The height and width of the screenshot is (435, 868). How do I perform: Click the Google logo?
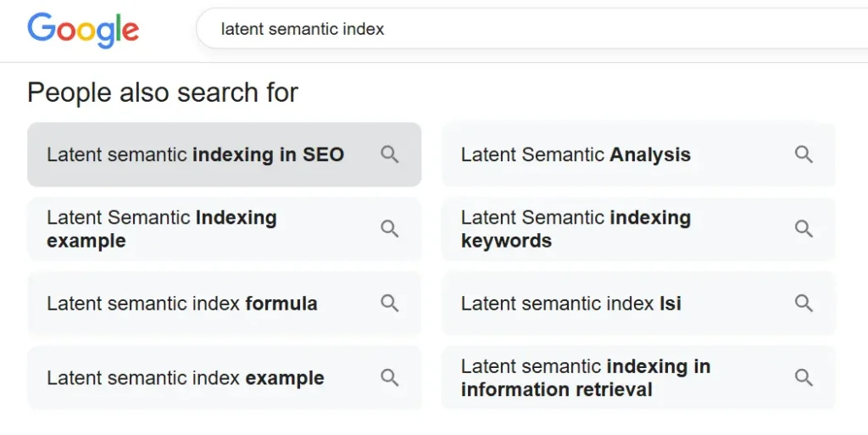(83, 30)
